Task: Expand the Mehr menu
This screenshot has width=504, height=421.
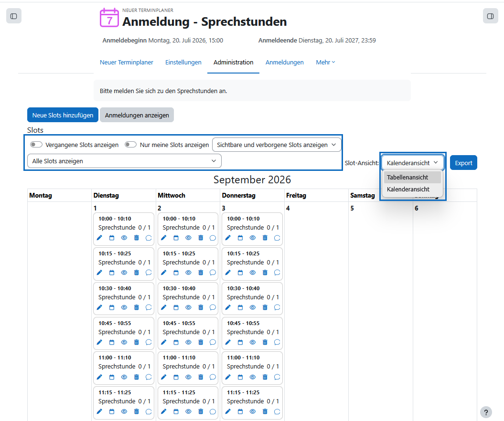Action: tap(325, 63)
